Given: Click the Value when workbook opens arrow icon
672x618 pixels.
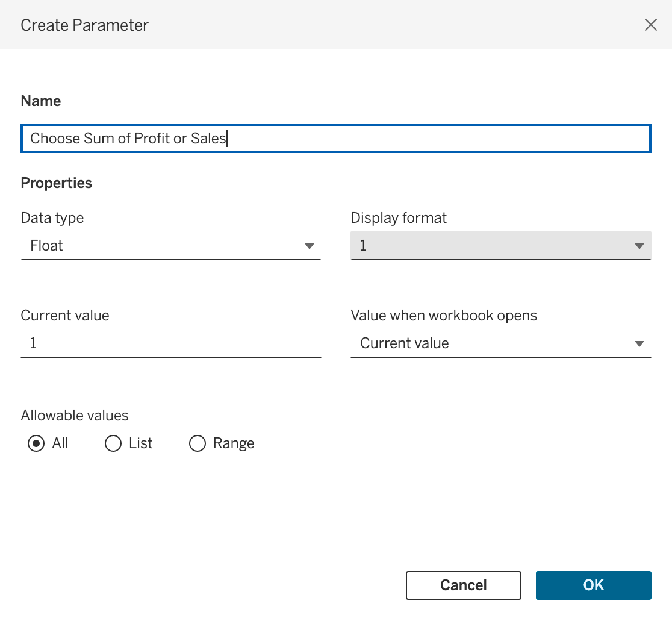Looking at the screenshot, I should coord(638,343).
